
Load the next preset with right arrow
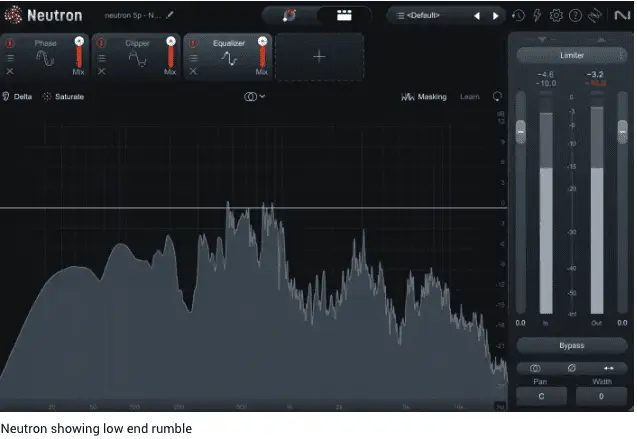click(x=495, y=16)
